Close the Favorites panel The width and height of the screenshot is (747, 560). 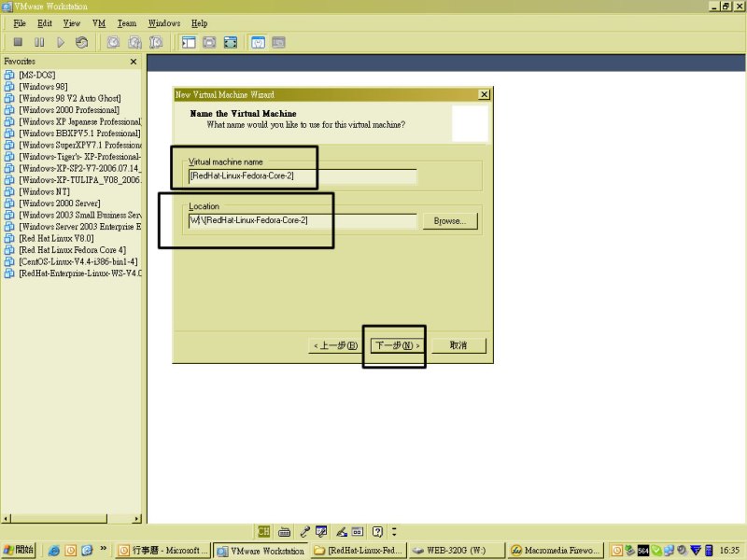(134, 62)
